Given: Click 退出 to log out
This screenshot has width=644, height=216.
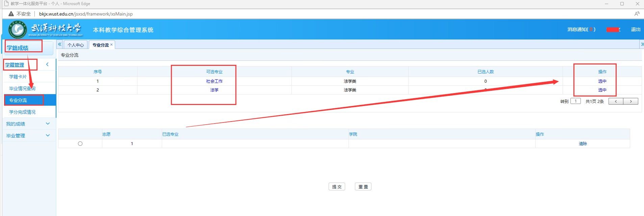Looking at the screenshot, I should point(635,30).
